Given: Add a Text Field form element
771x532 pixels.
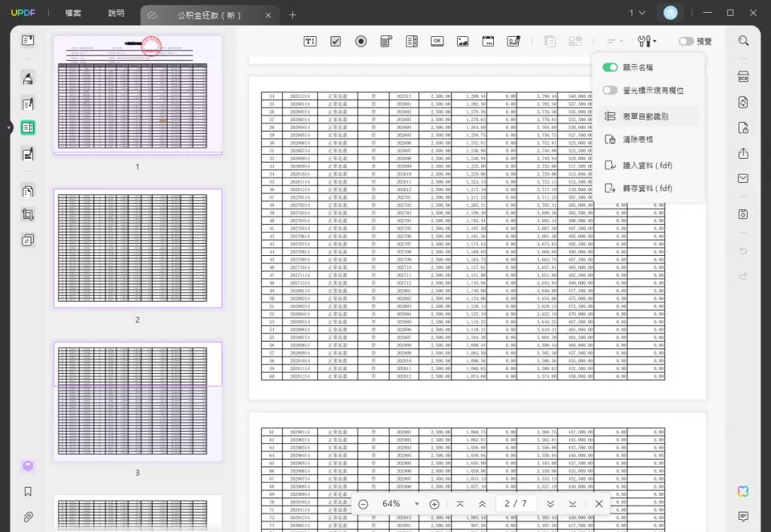Looking at the screenshot, I should 309,41.
